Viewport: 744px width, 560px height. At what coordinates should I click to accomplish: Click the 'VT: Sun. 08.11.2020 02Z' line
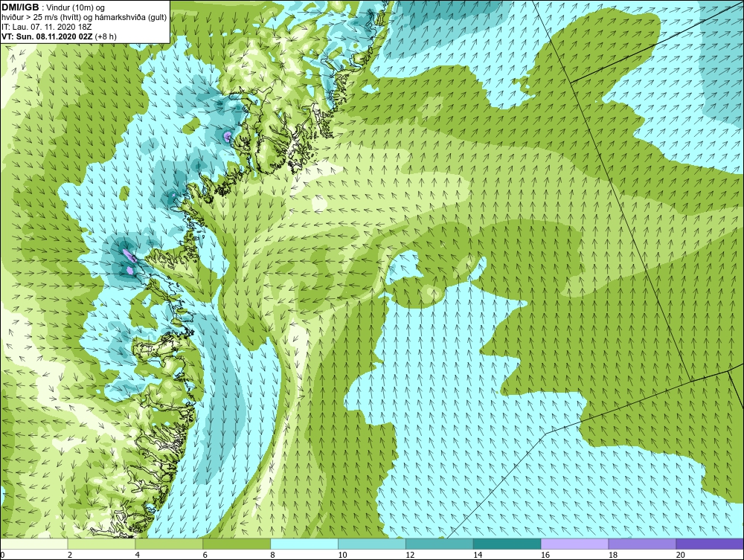[x=60, y=36]
